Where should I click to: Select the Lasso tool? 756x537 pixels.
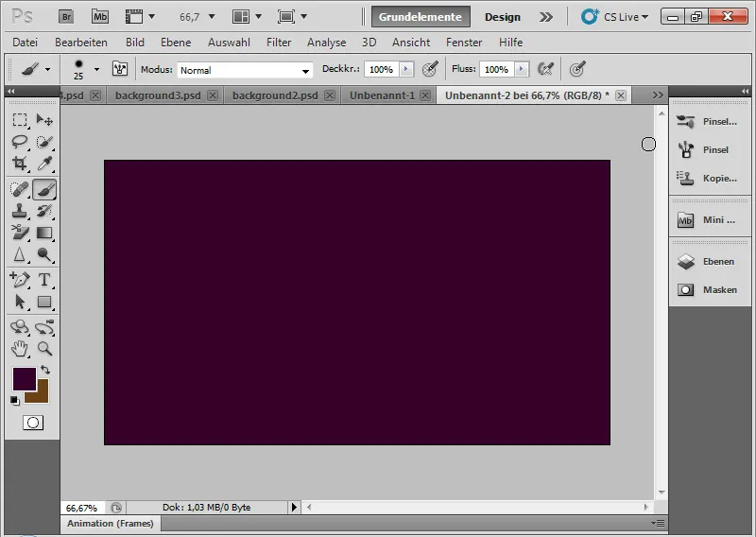coord(20,142)
